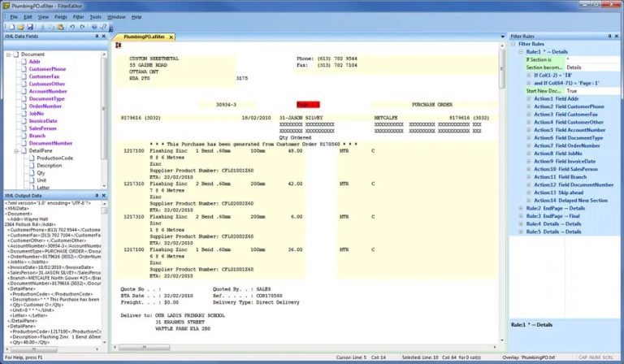Close the XML Data Fields panel
The image size is (624, 364).
(104, 37)
